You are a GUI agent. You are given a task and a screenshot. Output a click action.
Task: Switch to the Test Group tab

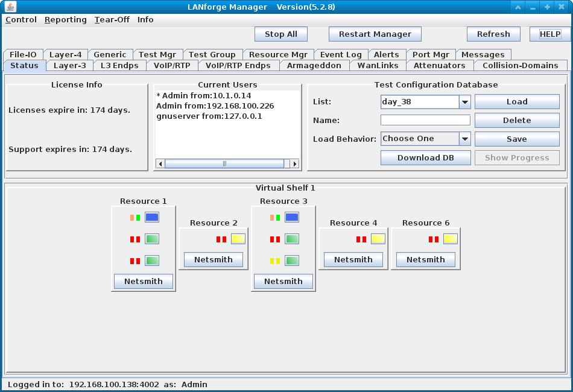(212, 54)
